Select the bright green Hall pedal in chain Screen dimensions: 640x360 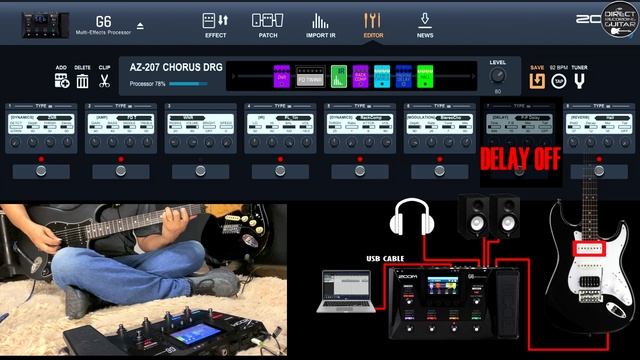pos(425,76)
